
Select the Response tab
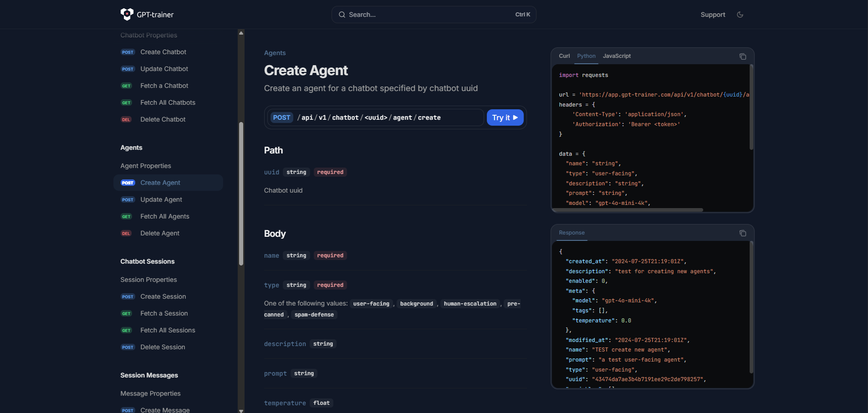tap(572, 233)
